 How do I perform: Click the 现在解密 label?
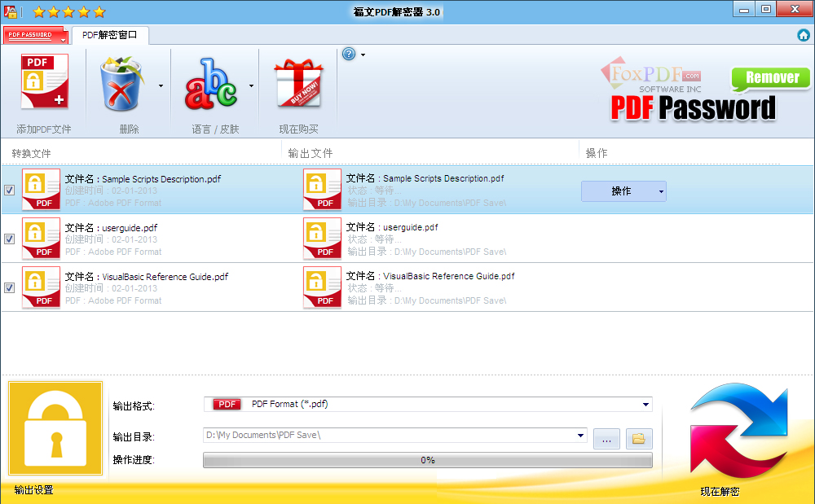point(720,492)
